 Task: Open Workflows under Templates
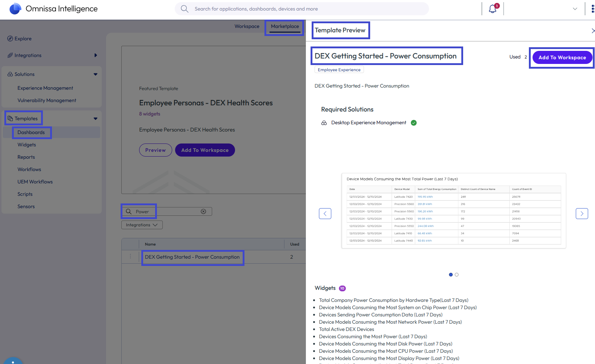pyautogui.click(x=29, y=169)
